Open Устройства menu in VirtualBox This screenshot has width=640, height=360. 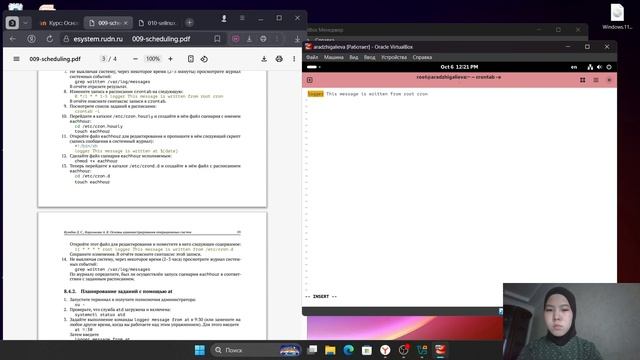pyautogui.click(x=394, y=57)
